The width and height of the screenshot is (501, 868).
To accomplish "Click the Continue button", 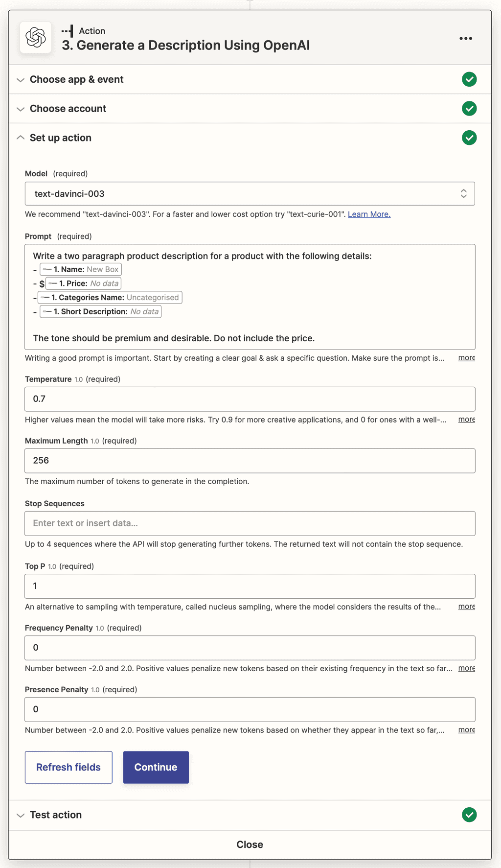I will (x=156, y=767).
